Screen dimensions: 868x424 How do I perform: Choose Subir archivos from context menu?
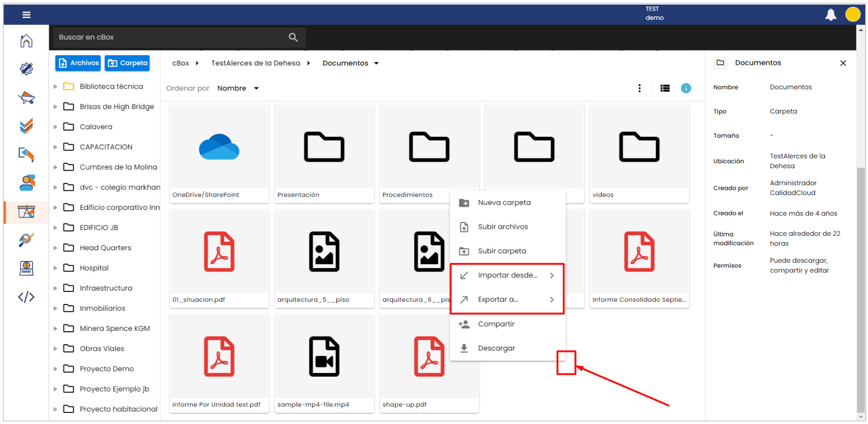pos(508,227)
